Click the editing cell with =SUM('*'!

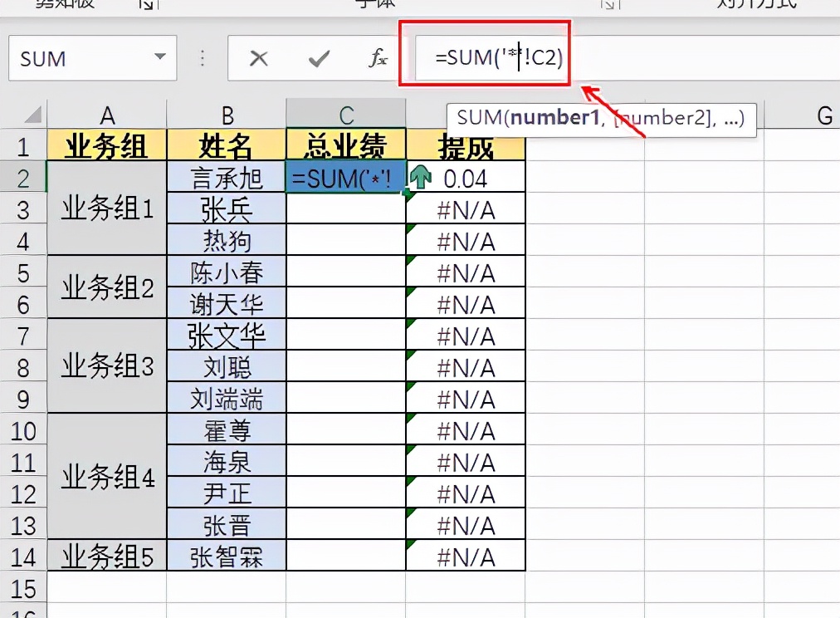point(346,177)
